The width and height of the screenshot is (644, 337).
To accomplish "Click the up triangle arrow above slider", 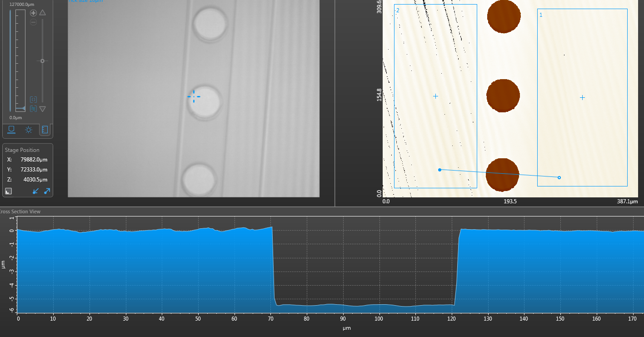I will pos(42,13).
